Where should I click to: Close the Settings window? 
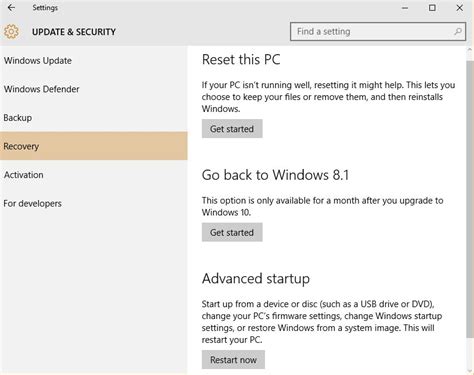coord(460,8)
